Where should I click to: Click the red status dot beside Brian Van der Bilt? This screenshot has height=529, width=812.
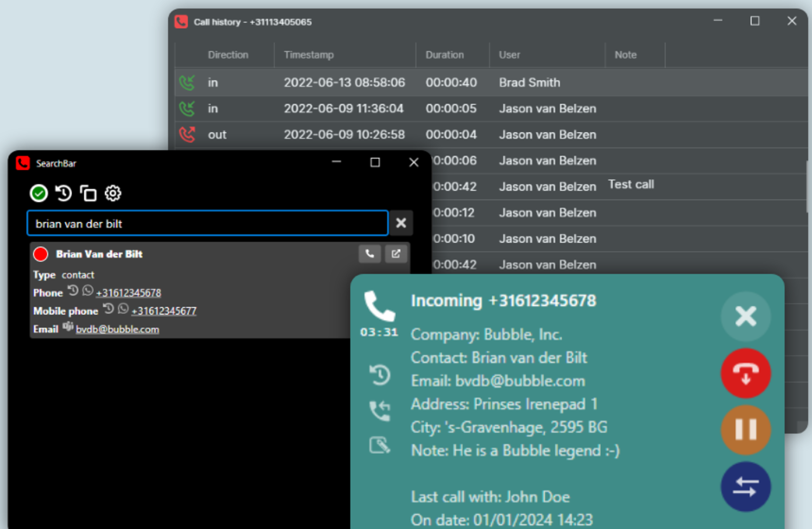[41, 254]
